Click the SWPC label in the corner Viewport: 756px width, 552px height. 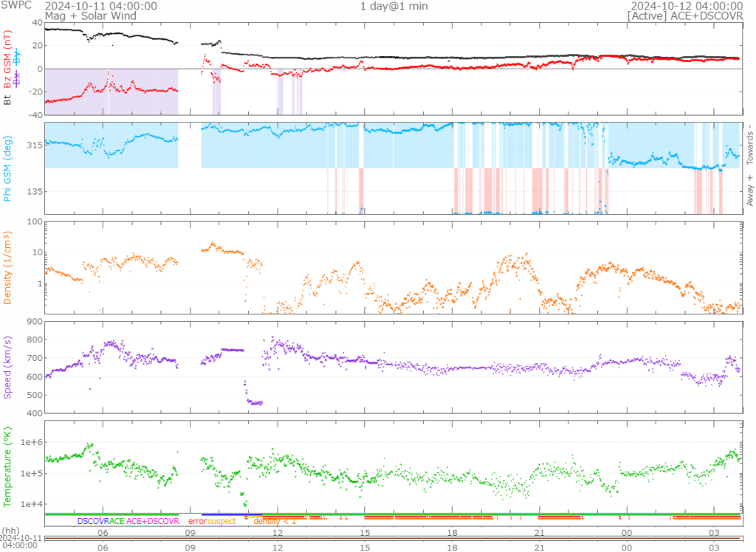pos(18,6)
